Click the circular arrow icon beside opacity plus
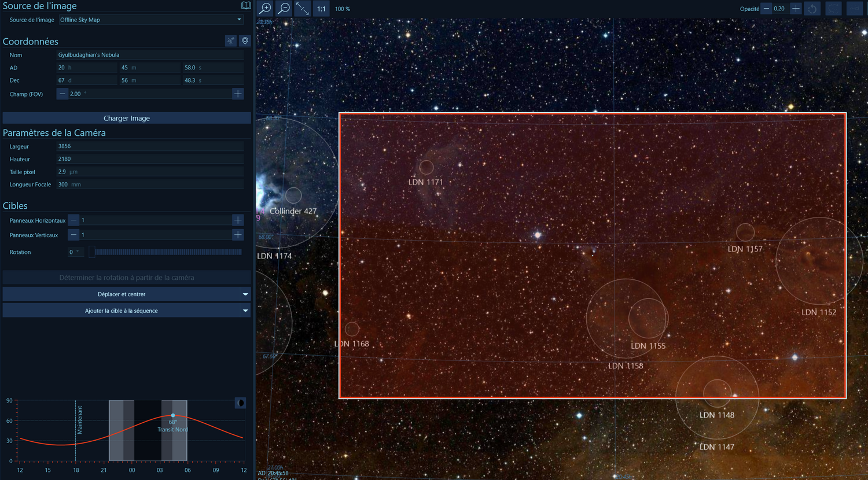Image resolution: width=868 pixels, height=480 pixels. [812, 9]
